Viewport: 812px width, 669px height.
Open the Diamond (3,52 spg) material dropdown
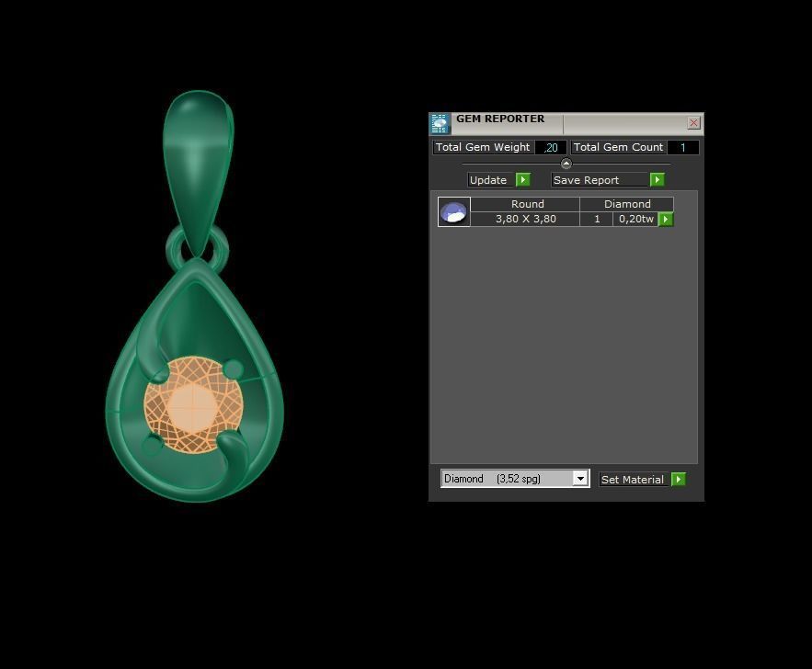[515, 479]
